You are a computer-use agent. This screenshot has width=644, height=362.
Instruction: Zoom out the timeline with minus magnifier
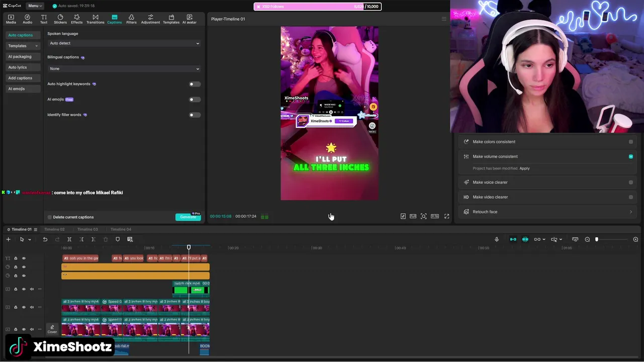[587, 239]
